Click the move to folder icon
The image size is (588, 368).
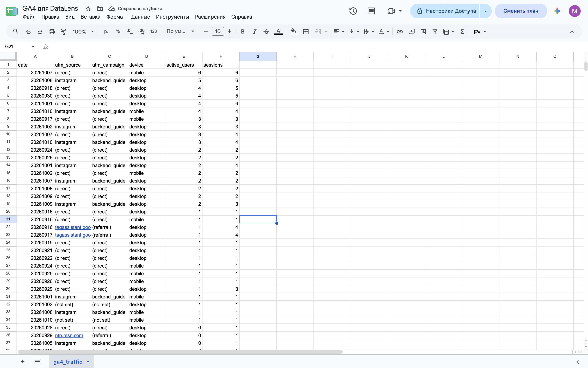(x=100, y=9)
